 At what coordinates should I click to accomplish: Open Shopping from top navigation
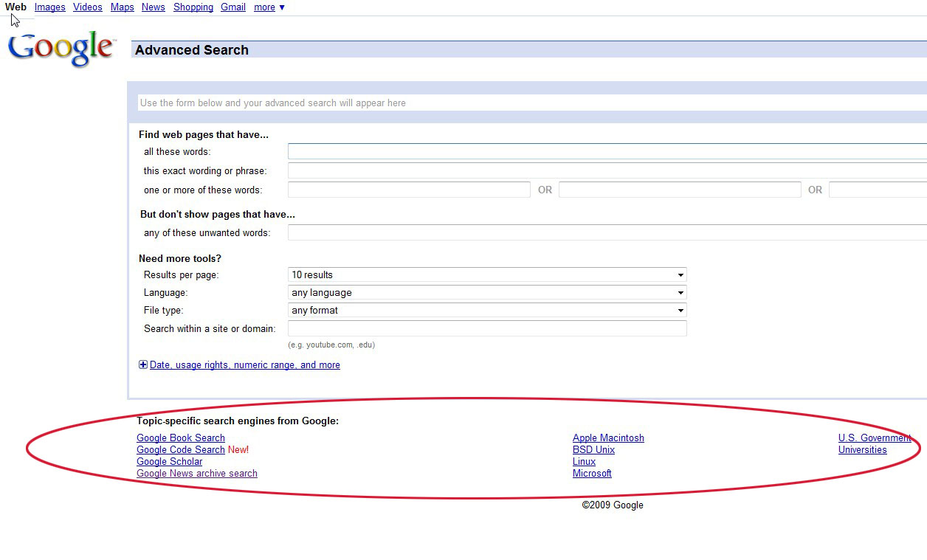[193, 7]
